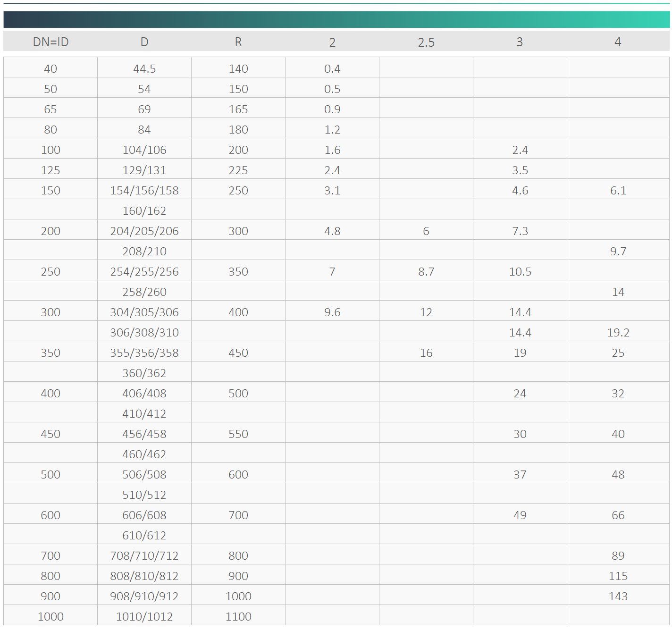Viewport: 672px width, 630px height.
Task: Click the cell showing 6.1
Action: click(x=618, y=191)
